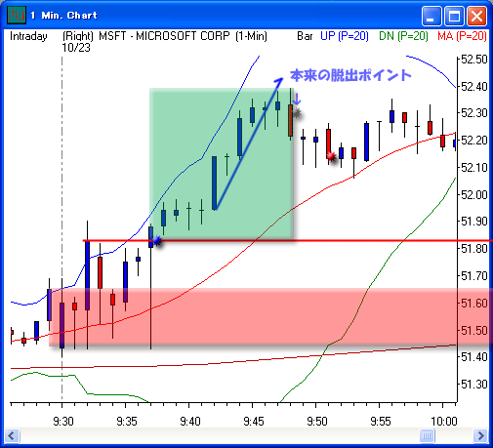Close the 1 Min. Chart window
The width and height of the screenshot is (493, 448).
(476, 16)
